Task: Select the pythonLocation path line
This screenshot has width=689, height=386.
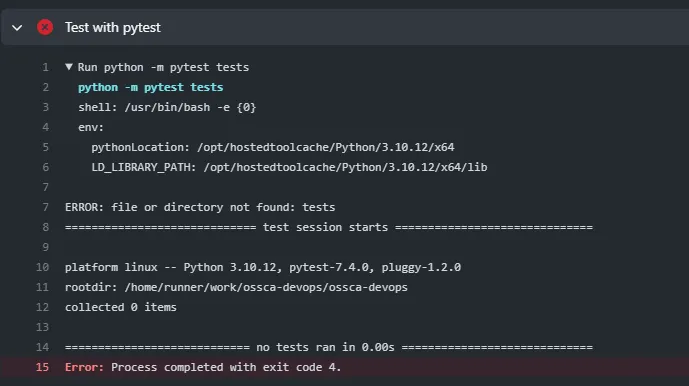Action: (273, 147)
